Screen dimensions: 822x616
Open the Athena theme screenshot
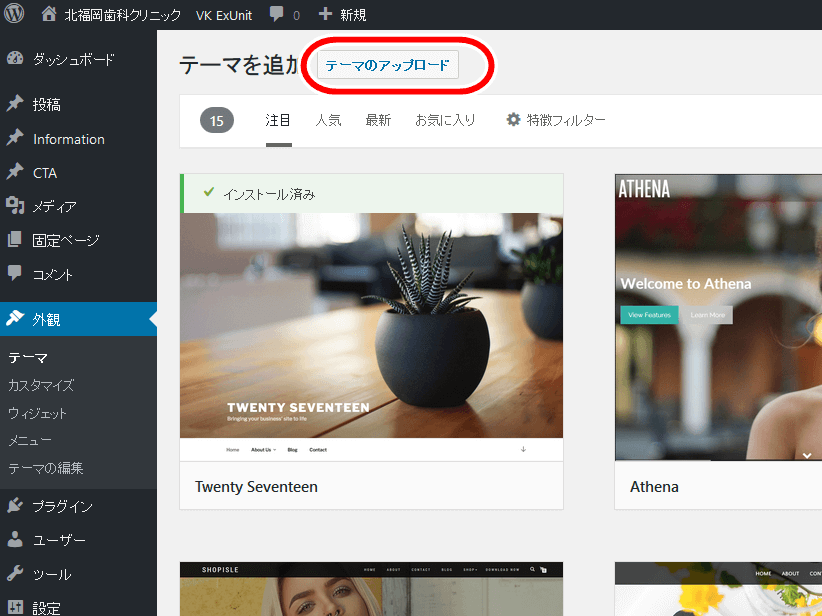click(719, 317)
